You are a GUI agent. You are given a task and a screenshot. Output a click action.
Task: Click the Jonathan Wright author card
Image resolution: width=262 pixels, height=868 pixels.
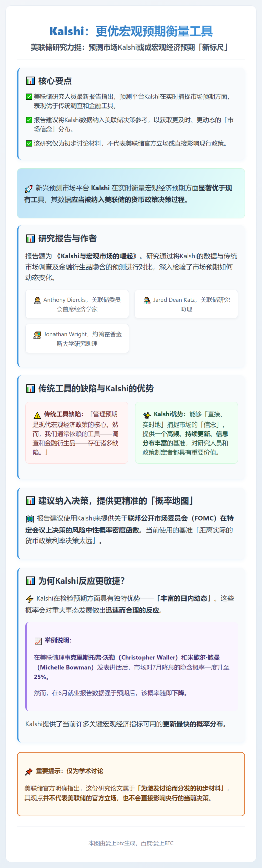click(x=77, y=339)
